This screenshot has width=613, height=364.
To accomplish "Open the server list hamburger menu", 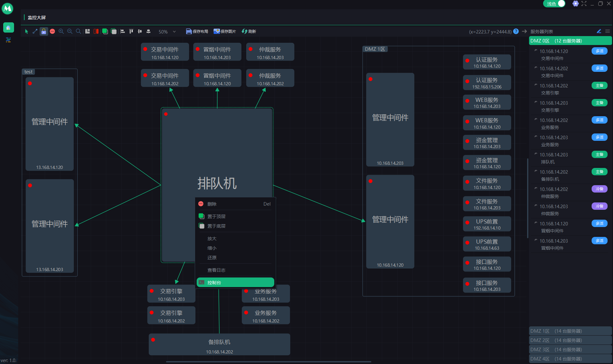I will [608, 31].
